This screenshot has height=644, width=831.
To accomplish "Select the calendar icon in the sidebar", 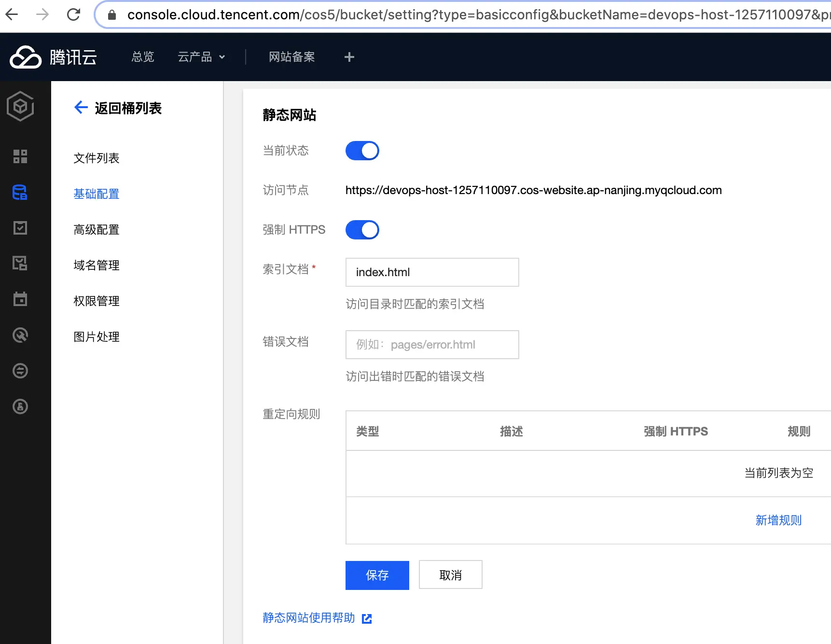I will click(x=20, y=299).
